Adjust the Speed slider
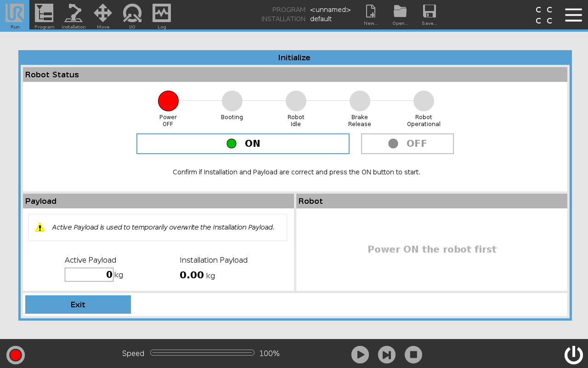Viewport: 588px width, 368px height. click(x=202, y=353)
